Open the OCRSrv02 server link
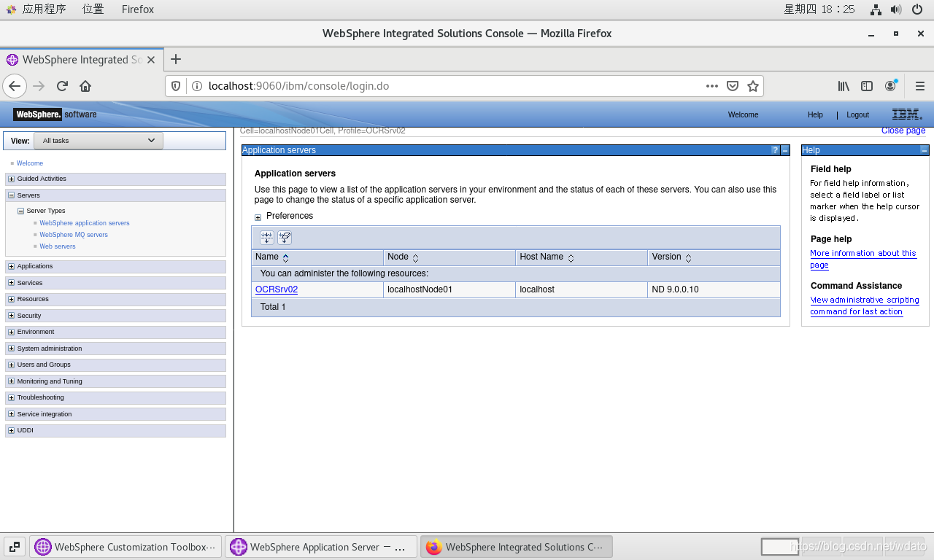 [277, 289]
